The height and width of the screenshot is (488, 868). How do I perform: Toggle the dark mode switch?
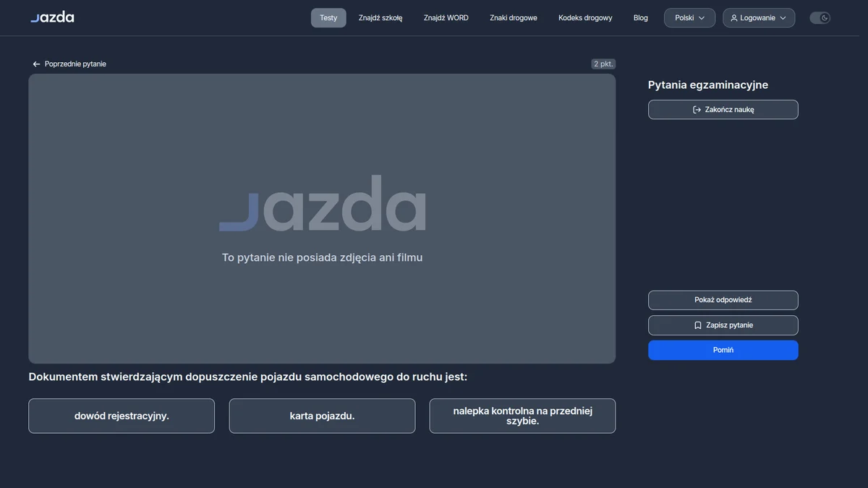(820, 18)
